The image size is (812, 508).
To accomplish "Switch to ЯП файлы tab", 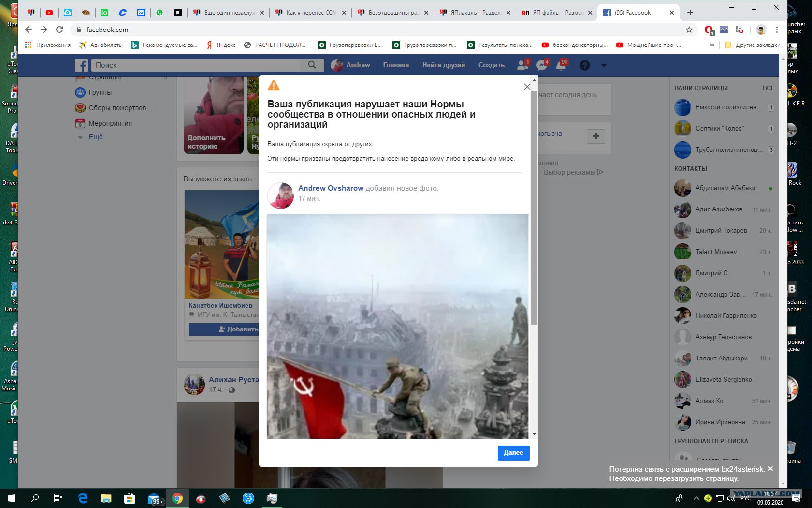I will pyautogui.click(x=556, y=13).
